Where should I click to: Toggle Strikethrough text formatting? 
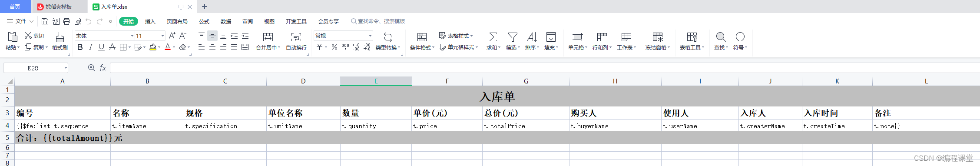coord(112,47)
